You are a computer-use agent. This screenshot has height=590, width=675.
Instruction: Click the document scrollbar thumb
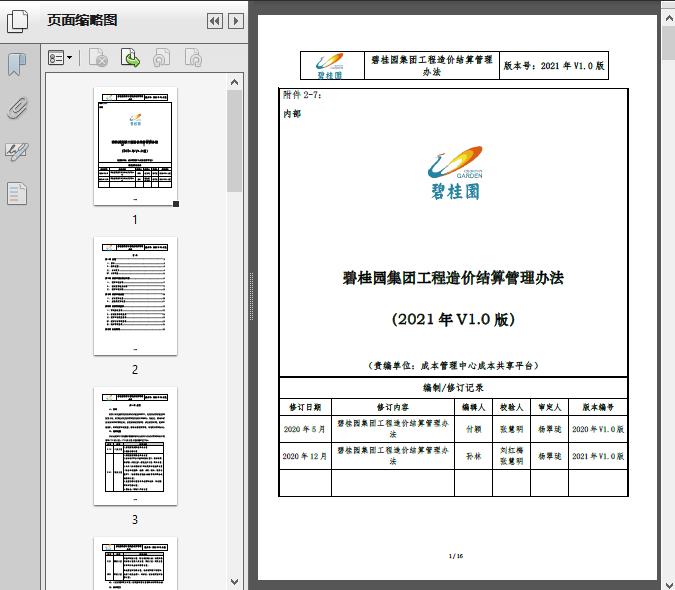(x=669, y=43)
